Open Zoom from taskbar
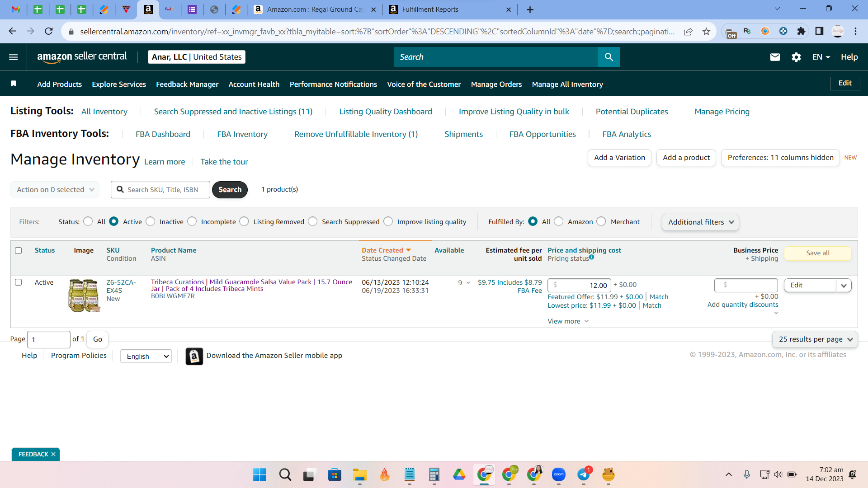868x488 pixels. point(559,474)
